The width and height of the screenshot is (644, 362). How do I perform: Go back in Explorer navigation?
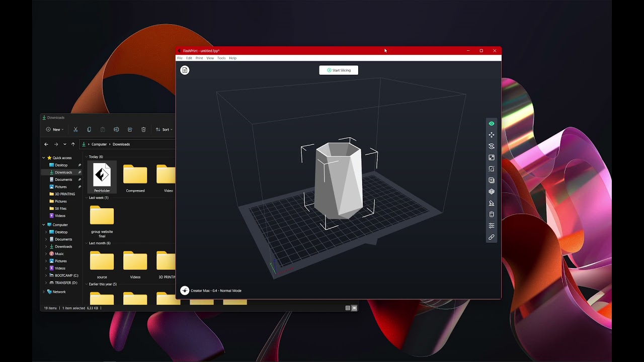tap(46, 144)
